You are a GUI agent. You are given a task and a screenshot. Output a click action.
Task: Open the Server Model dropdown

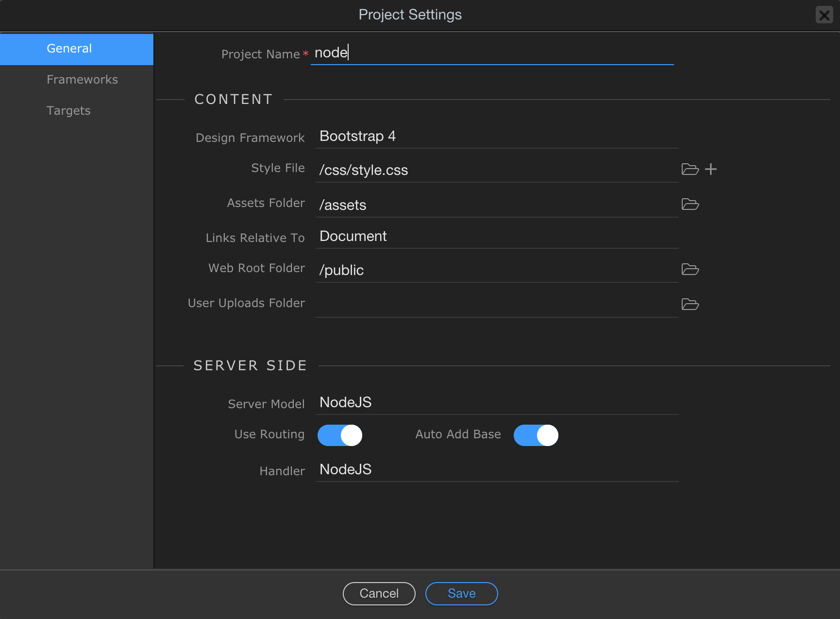pos(497,403)
